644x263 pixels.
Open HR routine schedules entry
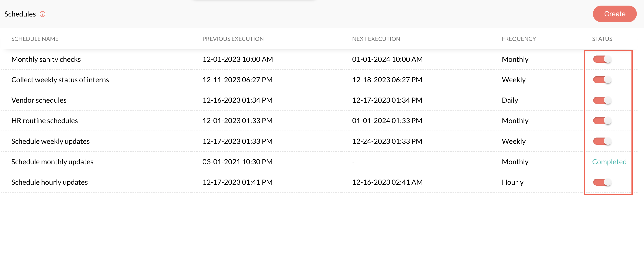tap(45, 121)
